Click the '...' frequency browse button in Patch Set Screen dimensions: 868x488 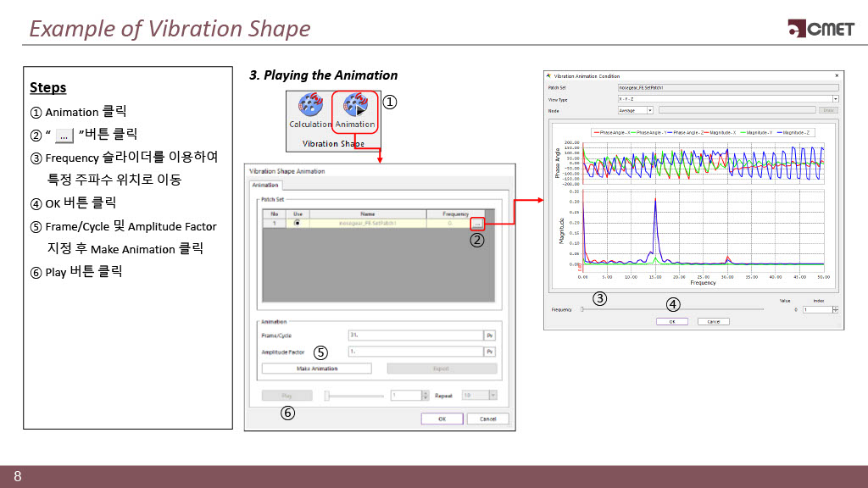click(477, 223)
